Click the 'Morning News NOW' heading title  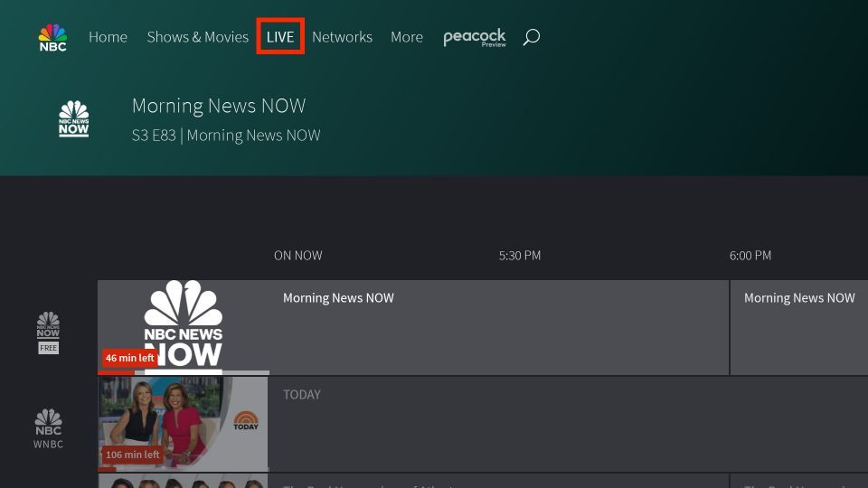point(219,106)
